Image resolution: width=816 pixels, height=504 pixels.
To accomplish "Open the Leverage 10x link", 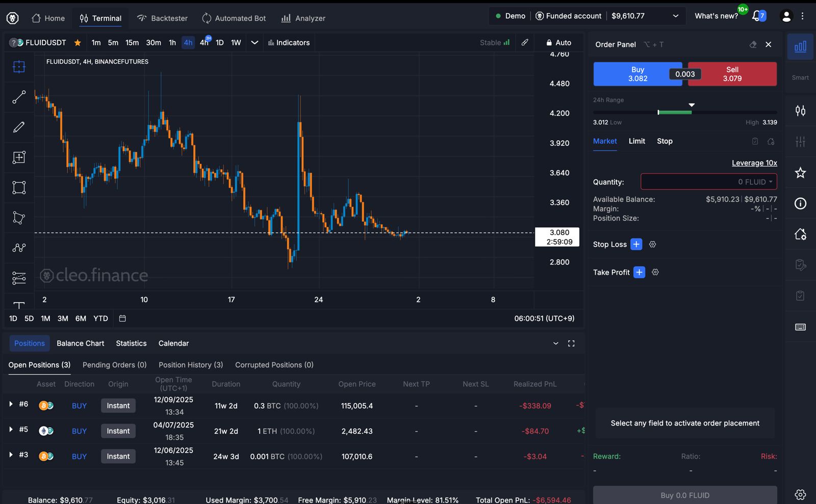I will click(754, 163).
